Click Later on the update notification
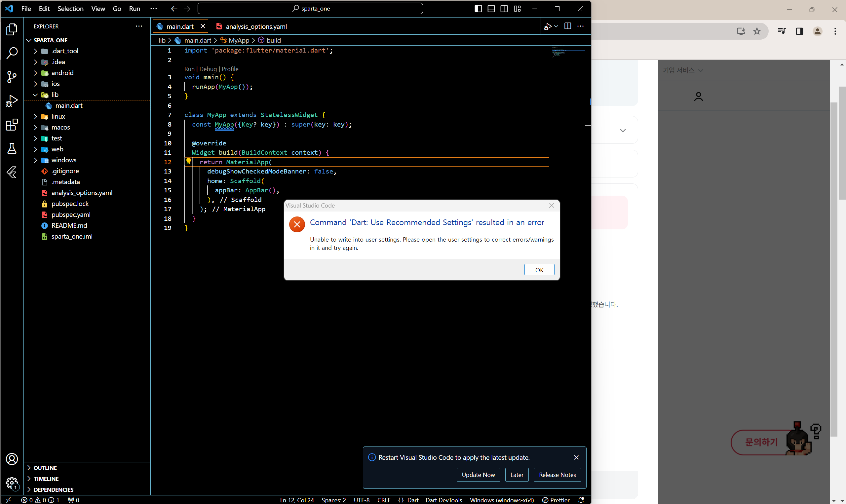Viewport: 846px width, 504px height. tap(517, 475)
